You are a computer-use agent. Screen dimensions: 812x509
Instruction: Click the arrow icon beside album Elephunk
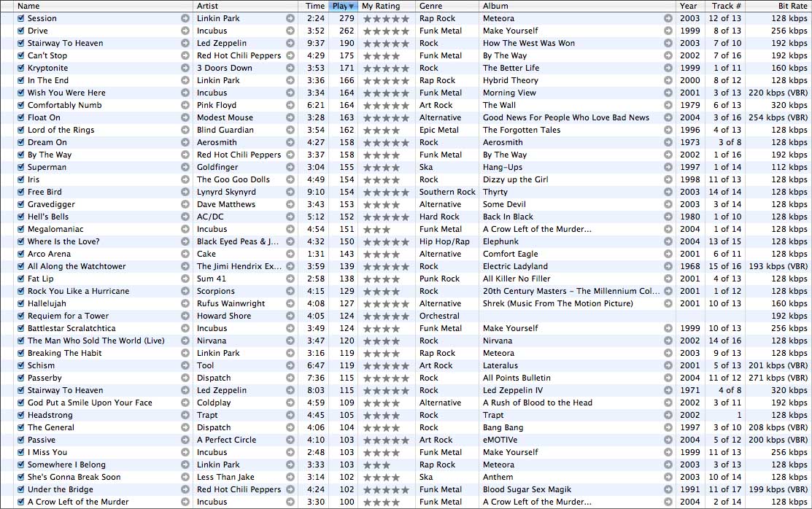pyautogui.click(x=668, y=241)
